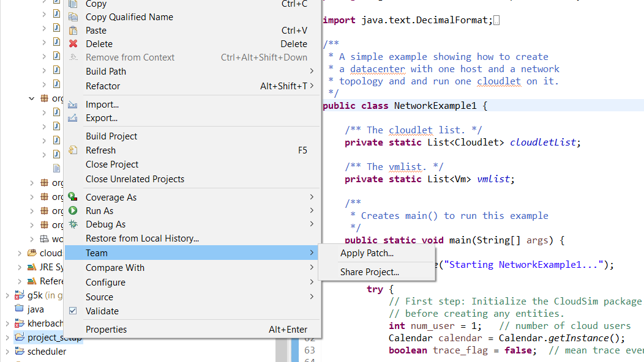Click the Debug As bug icon
Viewport: 644px width, 362px height.
click(73, 224)
